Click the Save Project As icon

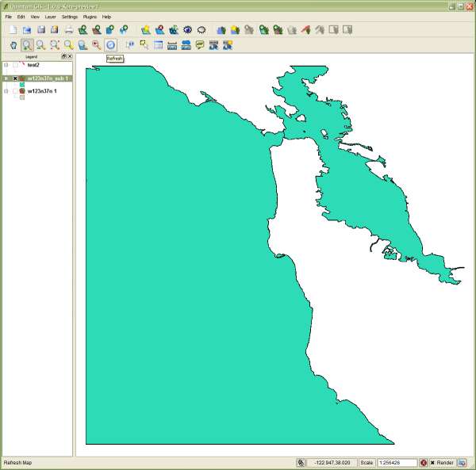55,29
